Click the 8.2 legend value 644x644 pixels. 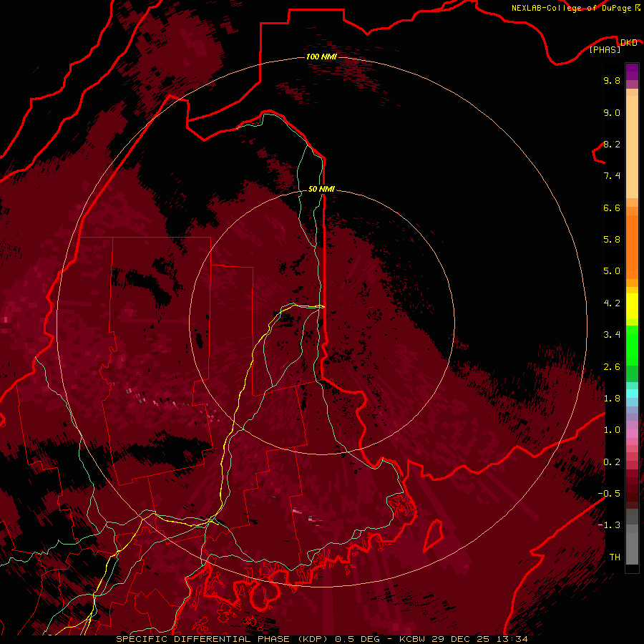point(612,144)
